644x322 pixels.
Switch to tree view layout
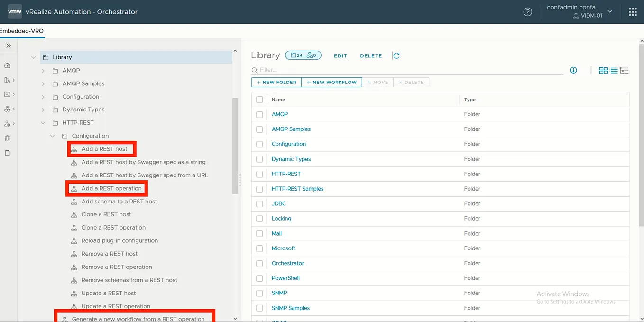click(625, 70)
